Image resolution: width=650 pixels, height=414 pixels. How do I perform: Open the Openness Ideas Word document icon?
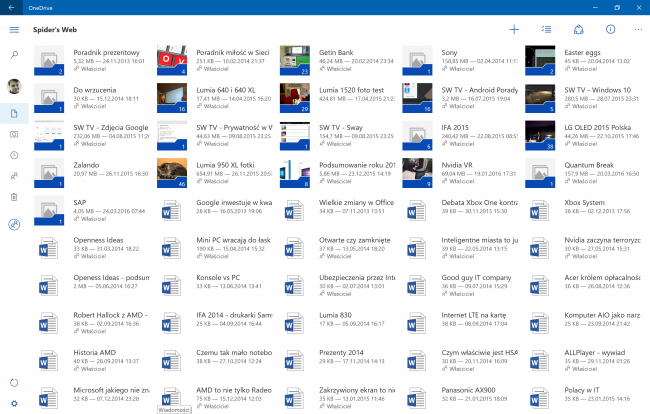[49, 248]
